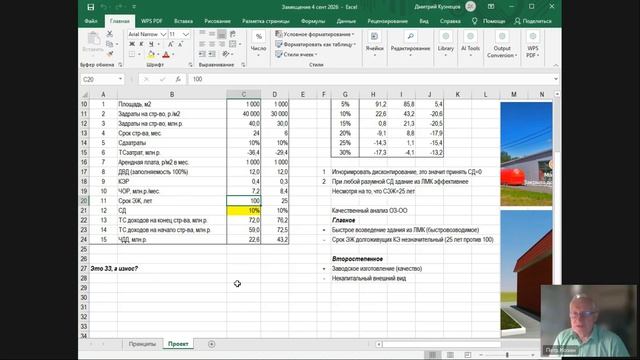
Task: Apply cell borders using the borders icon
Action: [132, 54]
